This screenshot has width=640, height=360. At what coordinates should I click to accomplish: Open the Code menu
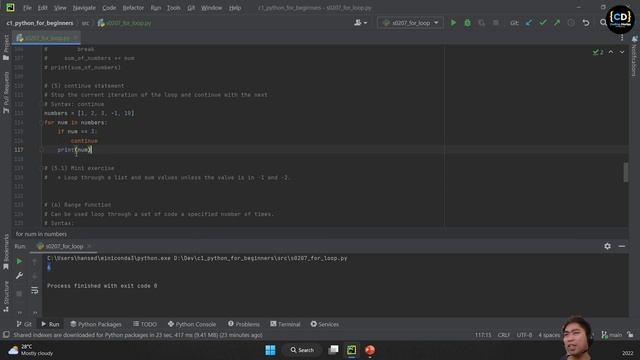tap(109, 8)
